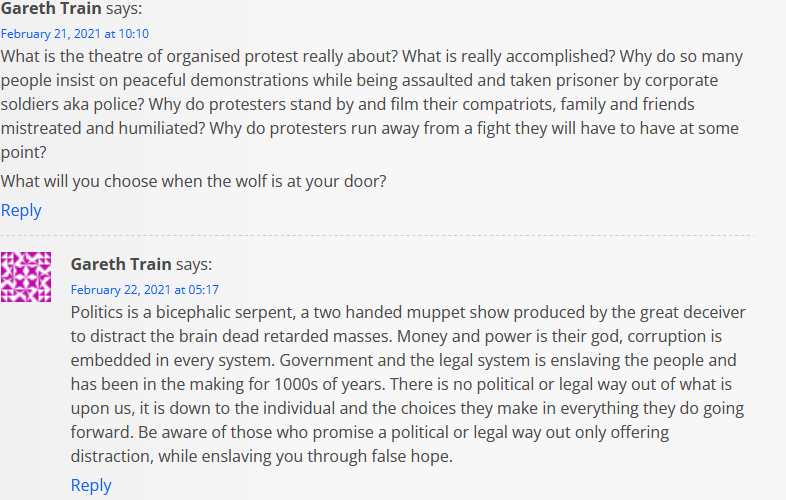Click the 'says:' text after the second author name

pyautogui.click(x=194, y=264)
